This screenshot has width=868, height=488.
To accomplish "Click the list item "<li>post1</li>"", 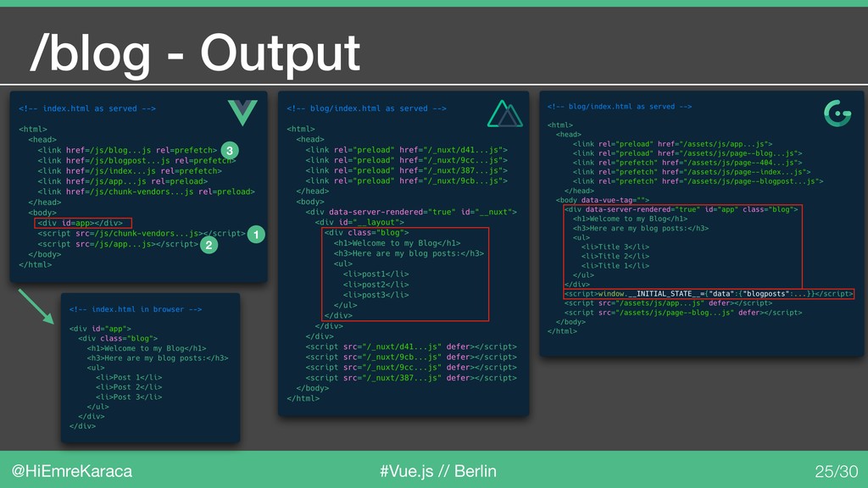I will [376, 274].
